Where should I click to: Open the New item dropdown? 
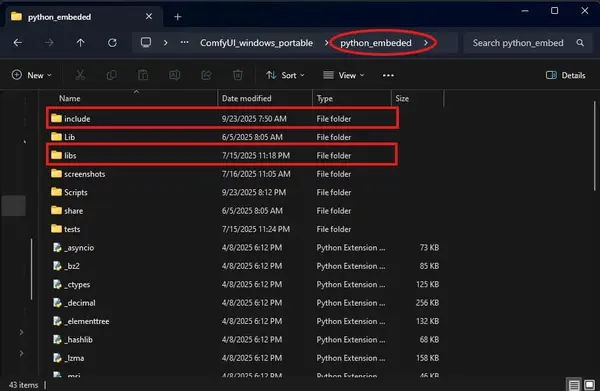32,75
